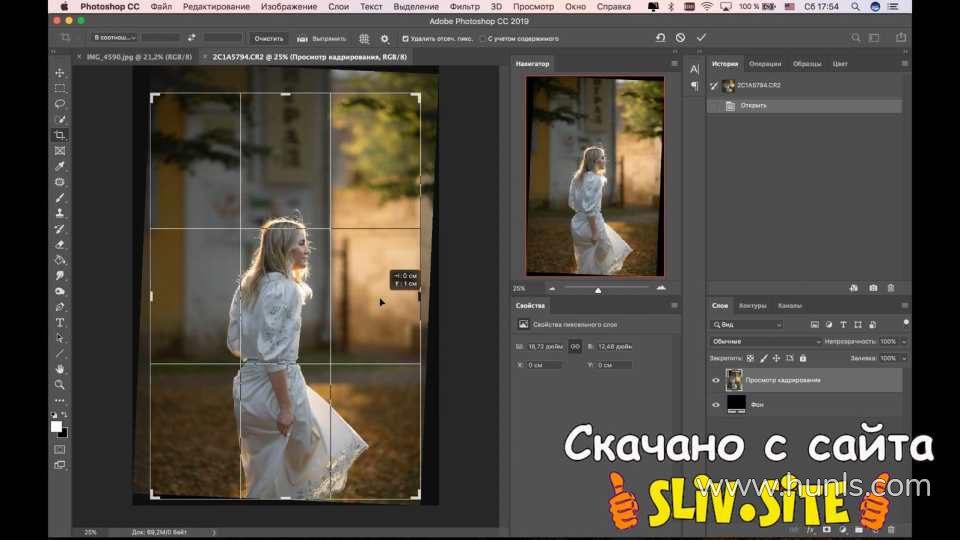The width and height of the screenshot is (960, 540).
Task: Select the Move tool
Action: pyautogui.click(x=60, y=73)
